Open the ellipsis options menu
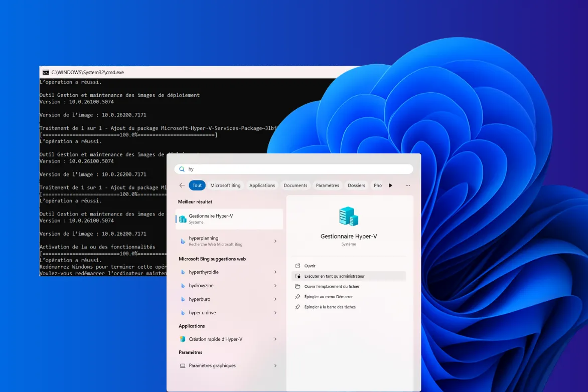Viewport: 588px width, 392px height. click(407, 185)
